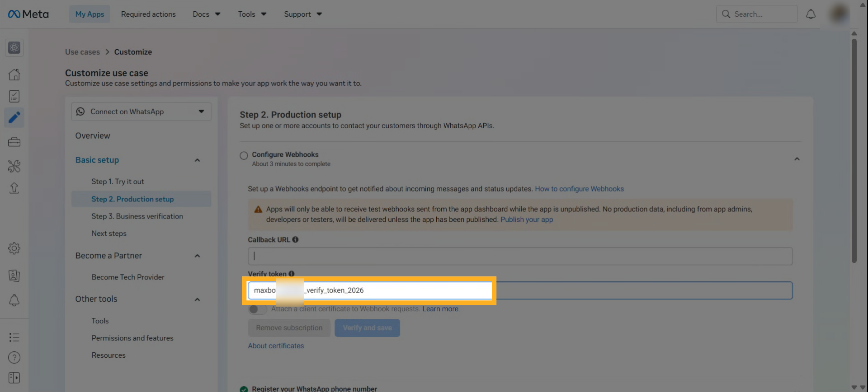
Task: Open the checklist icon in sidebar
Action: (x=14, y=96)
